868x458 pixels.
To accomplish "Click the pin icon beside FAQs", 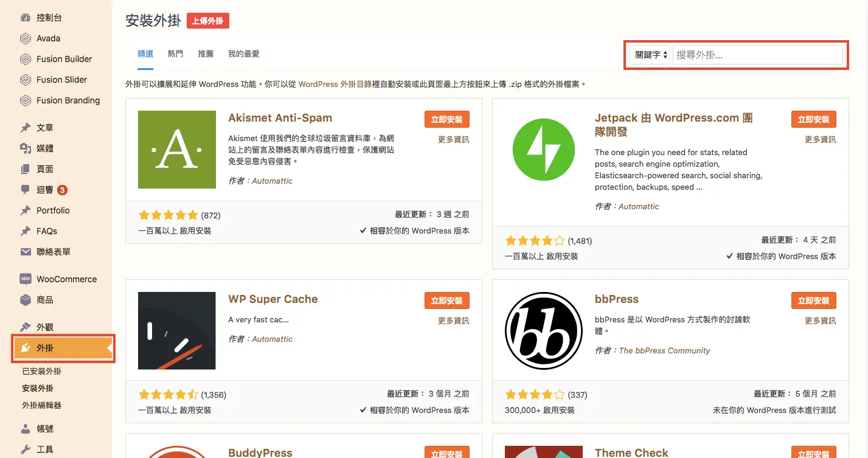I will (x=26, y=231).
